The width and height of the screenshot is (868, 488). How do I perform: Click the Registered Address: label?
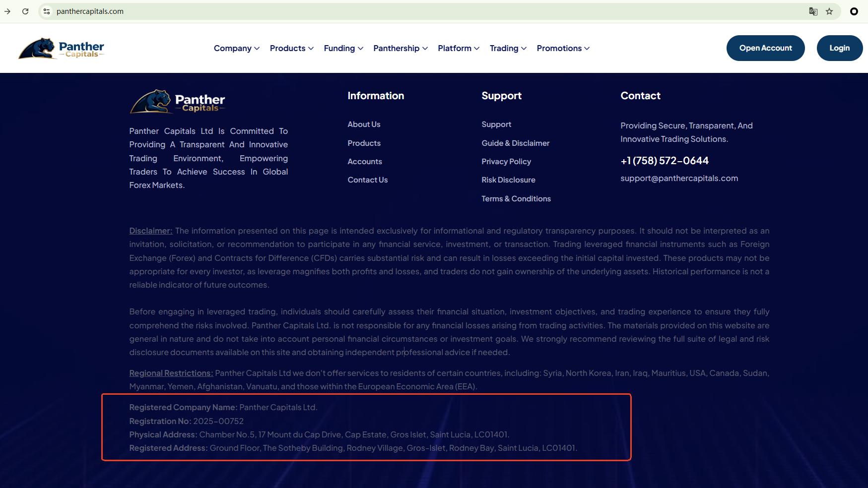168,448
